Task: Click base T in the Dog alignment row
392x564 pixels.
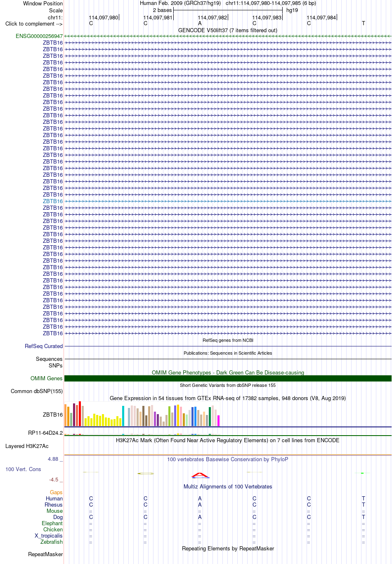Action: click(363, 517)
